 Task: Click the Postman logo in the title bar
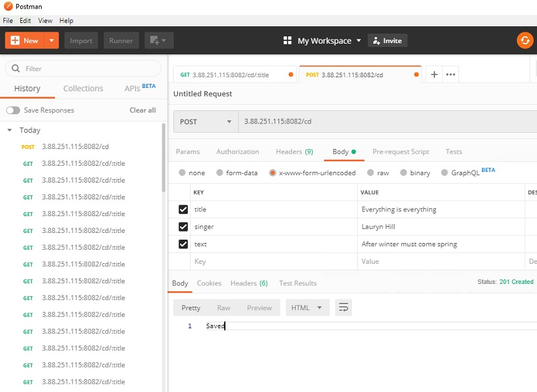(x=8, y=6)
